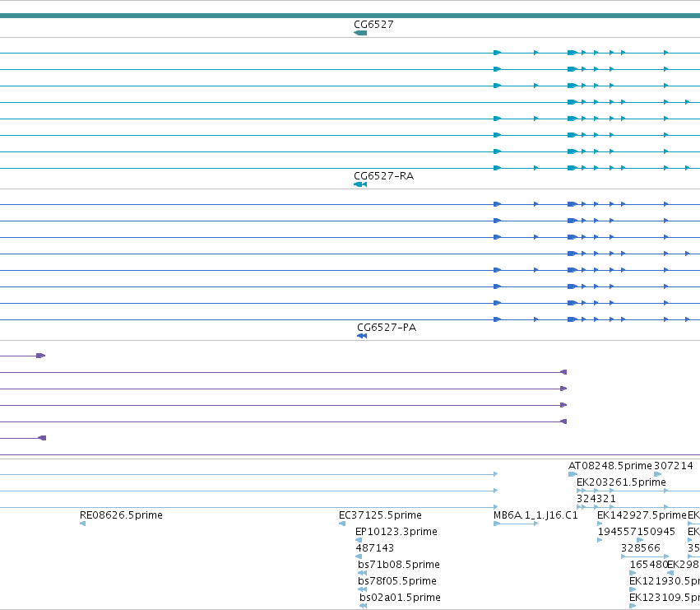Select the arrow glyph under the 487143 label
This screenshot has width=700, height=610.
(x=359, y=556)
